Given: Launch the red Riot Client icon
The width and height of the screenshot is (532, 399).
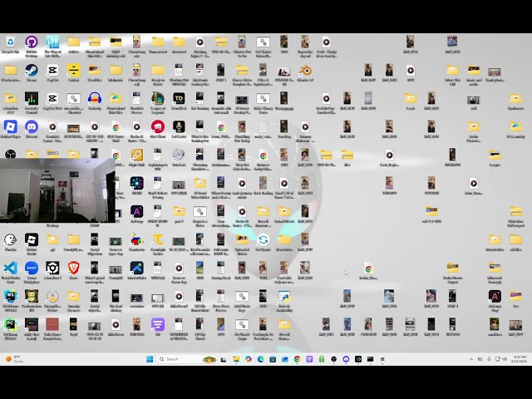Looking at the screenshot, I should click(x=158, y=127).
